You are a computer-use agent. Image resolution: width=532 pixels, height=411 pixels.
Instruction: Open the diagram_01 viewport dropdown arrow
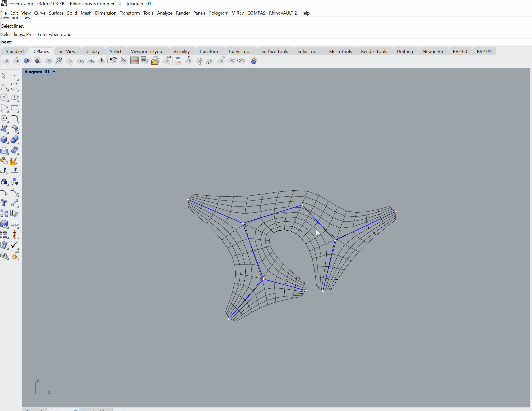(54, 72)
